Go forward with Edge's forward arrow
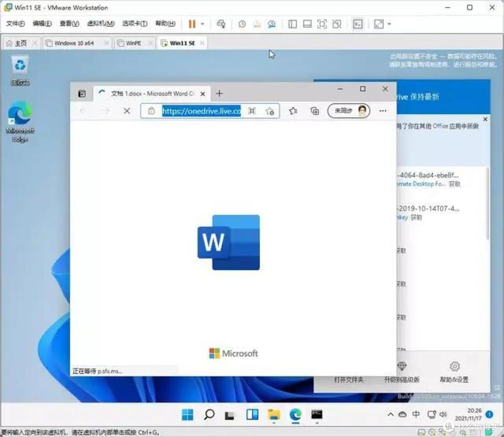Screen dimensions: 504x437 (105, 111)
